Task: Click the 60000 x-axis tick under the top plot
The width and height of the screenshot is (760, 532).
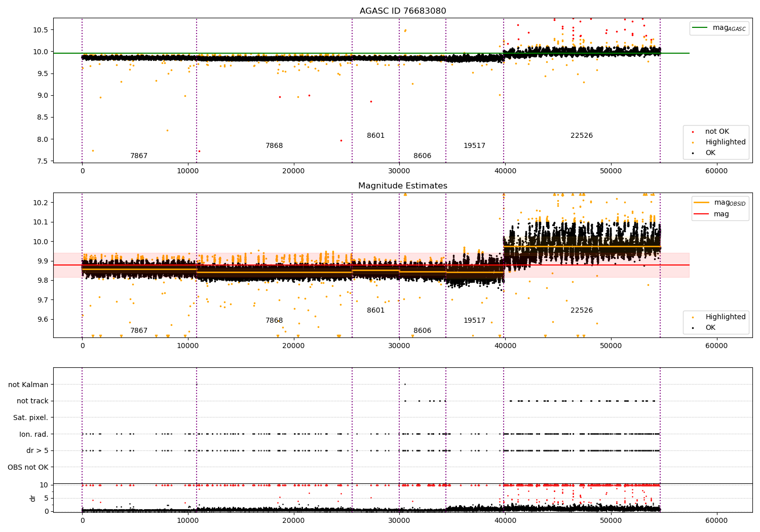Action: pyautogui.click(x=716, y=171)
